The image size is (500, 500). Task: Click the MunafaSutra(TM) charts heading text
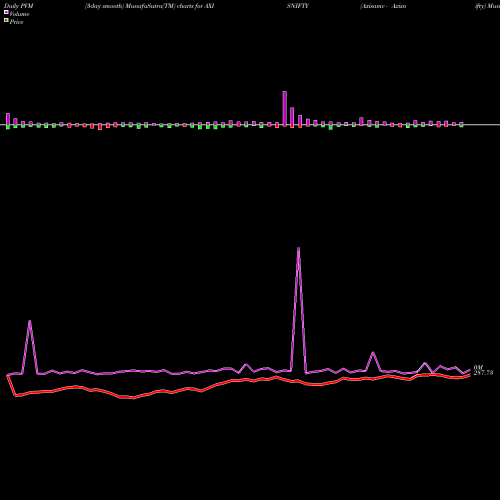coord(149,6)
